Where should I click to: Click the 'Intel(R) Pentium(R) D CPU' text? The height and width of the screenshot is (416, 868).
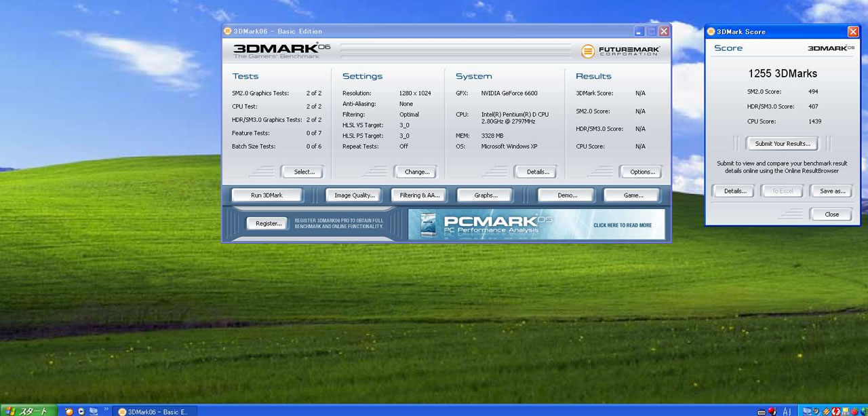click(x=515, y=115)
